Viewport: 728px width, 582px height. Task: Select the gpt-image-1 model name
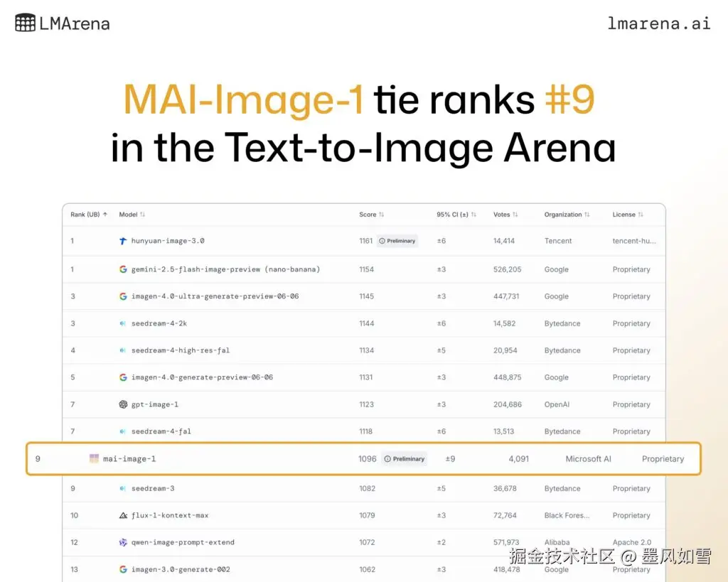pos(154,404)
